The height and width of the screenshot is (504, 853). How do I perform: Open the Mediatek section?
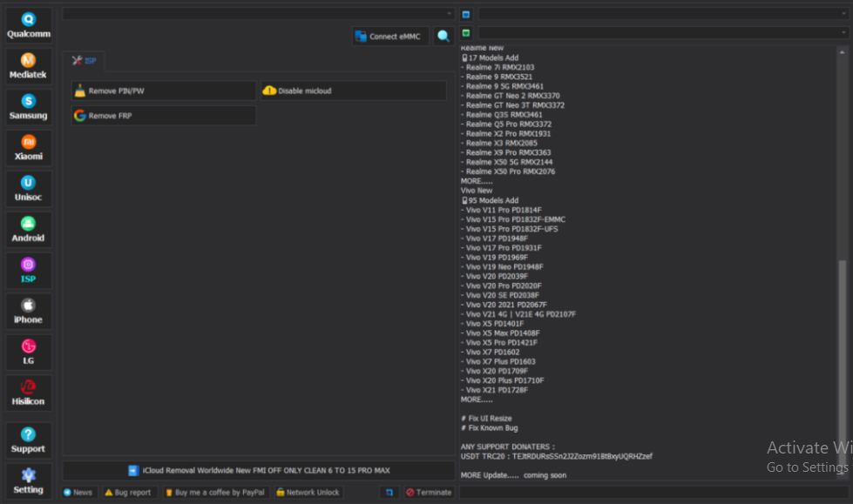[x=28, y=66]
